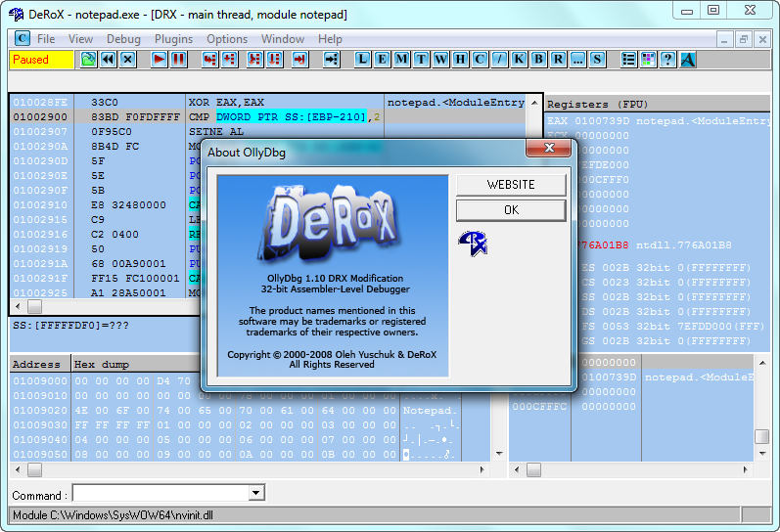Click the hex dump right scroll arrow
Screen dimensions: 780x532
tap(482, 469)
